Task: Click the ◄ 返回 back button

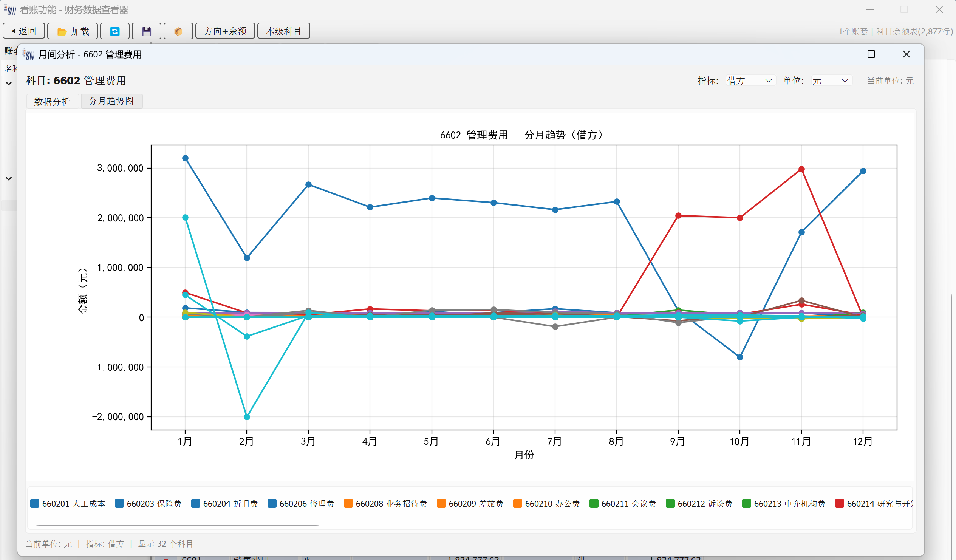Action: (24, 31)
